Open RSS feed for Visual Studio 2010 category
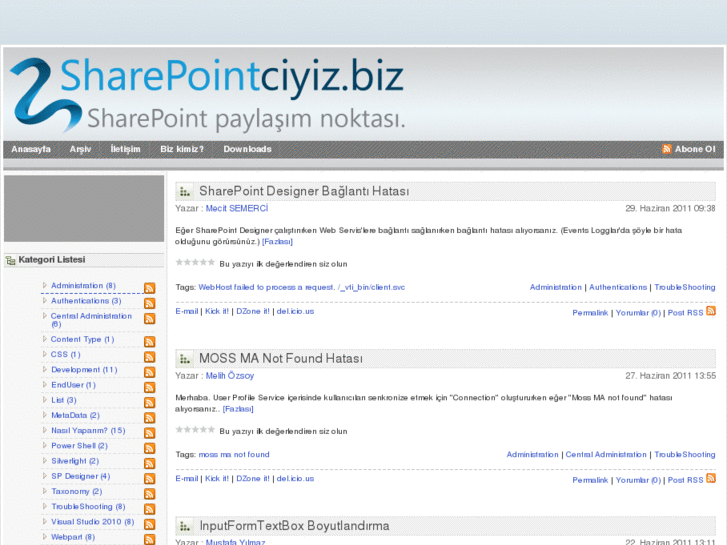 click(149, 525)
